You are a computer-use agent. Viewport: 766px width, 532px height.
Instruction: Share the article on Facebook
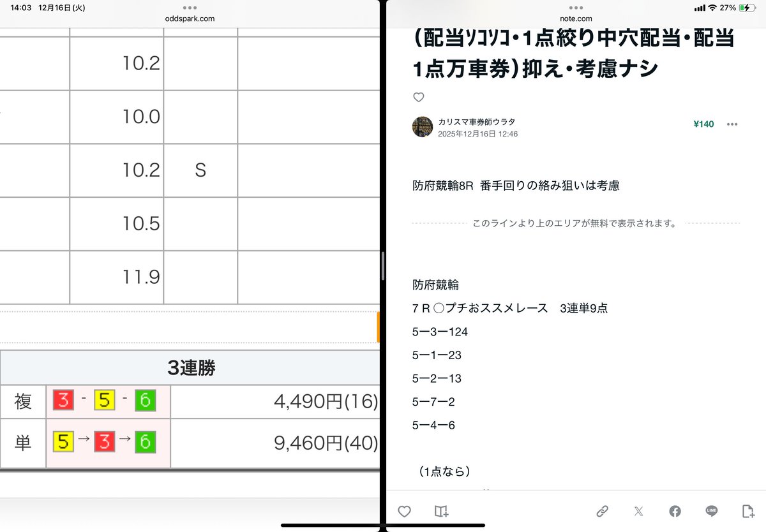coord(675,511)
